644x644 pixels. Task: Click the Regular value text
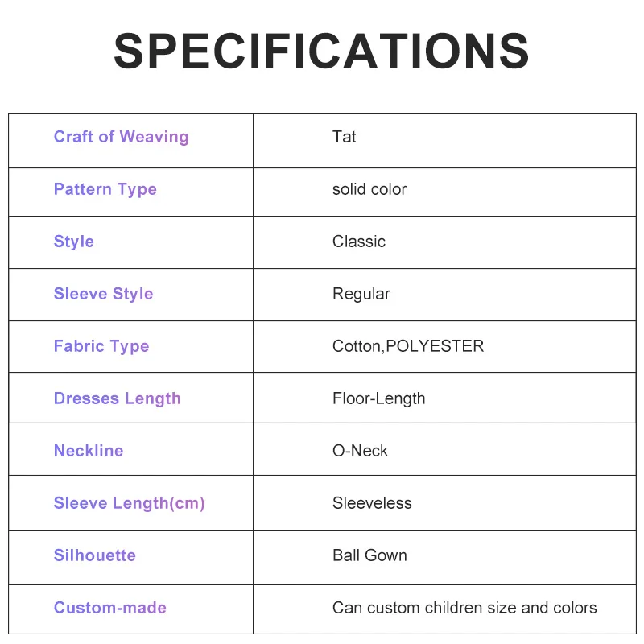[x=361, y=294]
